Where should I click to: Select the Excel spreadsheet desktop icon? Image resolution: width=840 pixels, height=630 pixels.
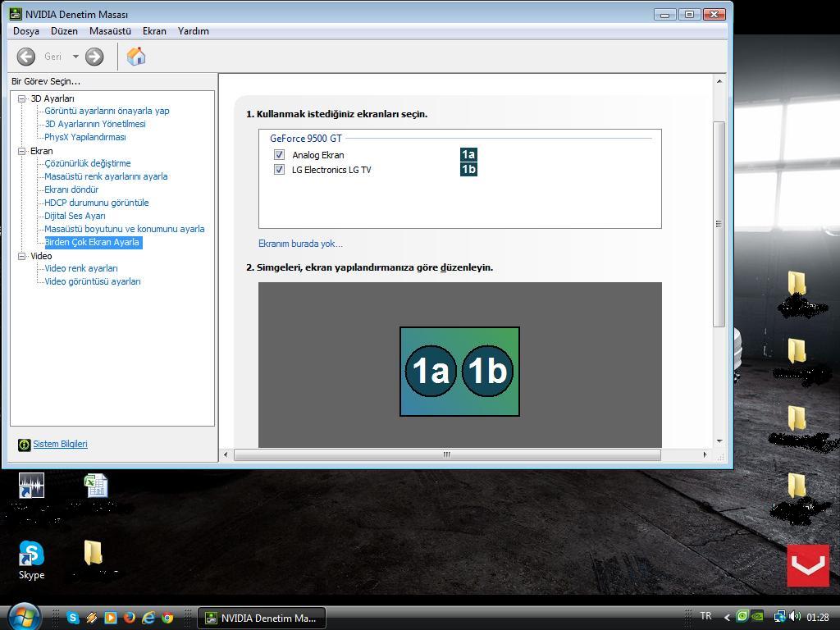(97, 486)
